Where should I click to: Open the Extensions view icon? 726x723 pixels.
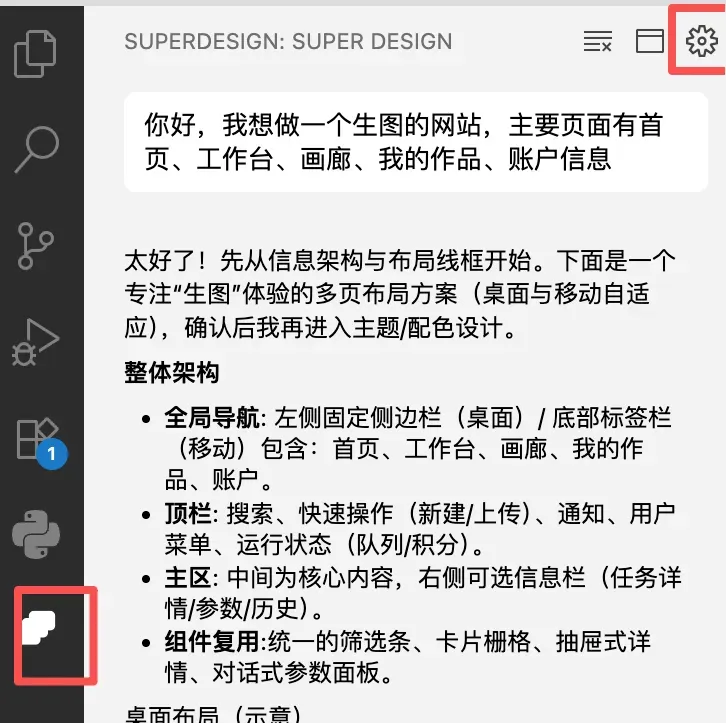37,438
